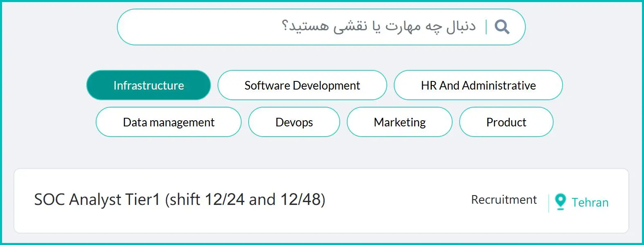The width and height of the screenshot is (644, 245).
Task: Click the Tehran location label
Action: click(590, 202)
